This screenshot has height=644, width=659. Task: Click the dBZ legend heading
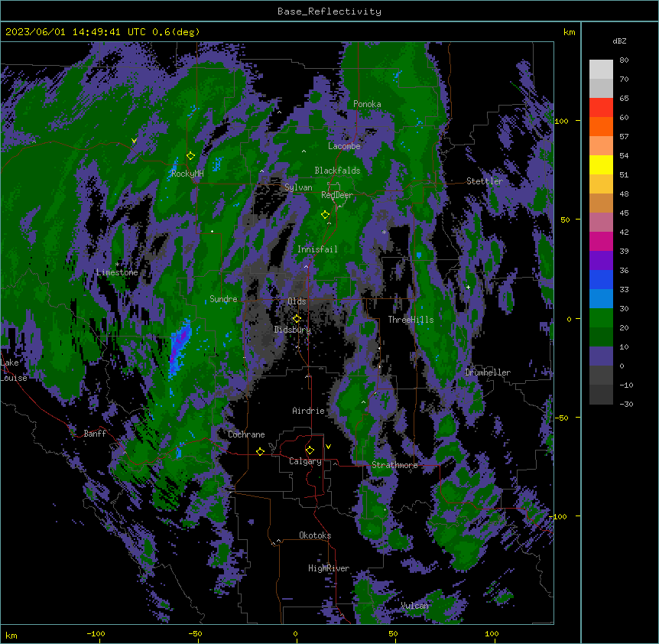(619, 41)
